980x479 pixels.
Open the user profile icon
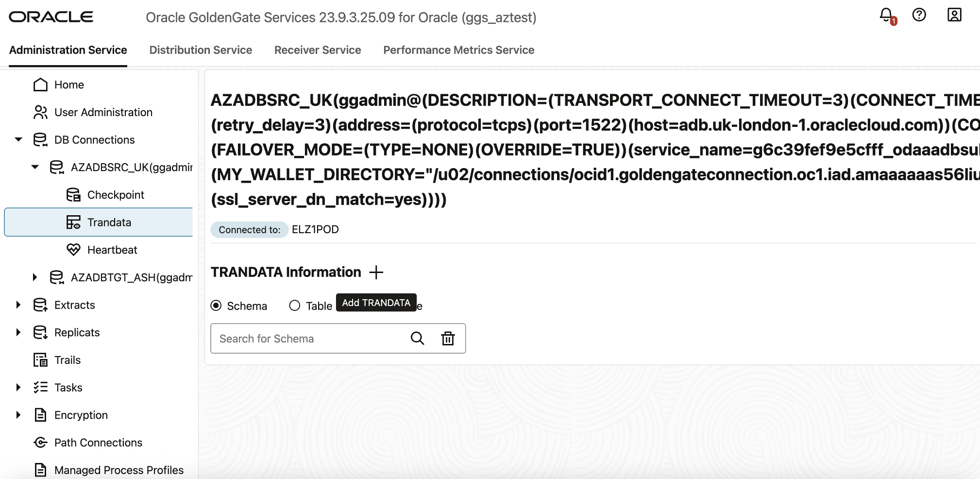click(954, 15)
